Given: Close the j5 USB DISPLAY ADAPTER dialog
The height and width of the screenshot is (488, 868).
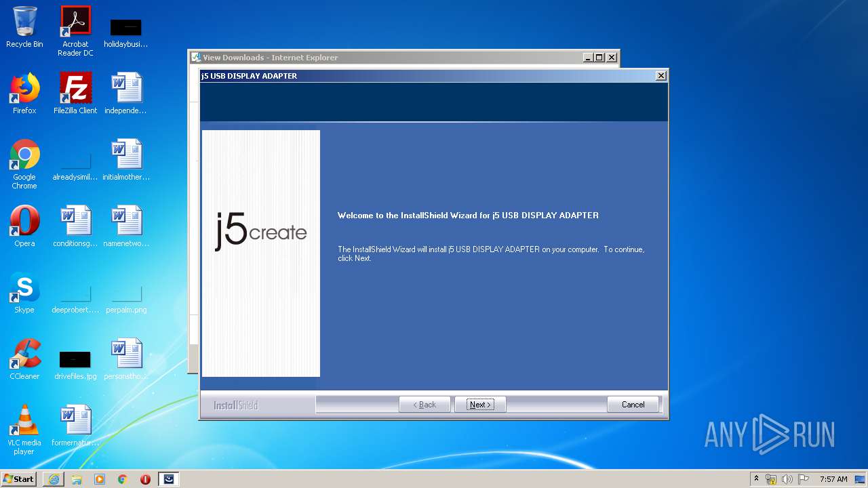Looking at the screenshot, I should pyautogui.click(x=661, y=76).
